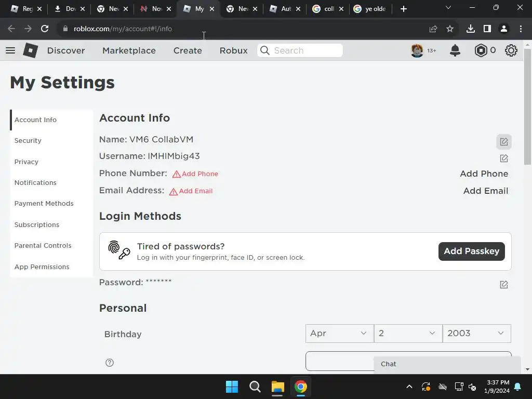Focus the Roblox Search input field
532x399 pixels.
click(300, 50)
